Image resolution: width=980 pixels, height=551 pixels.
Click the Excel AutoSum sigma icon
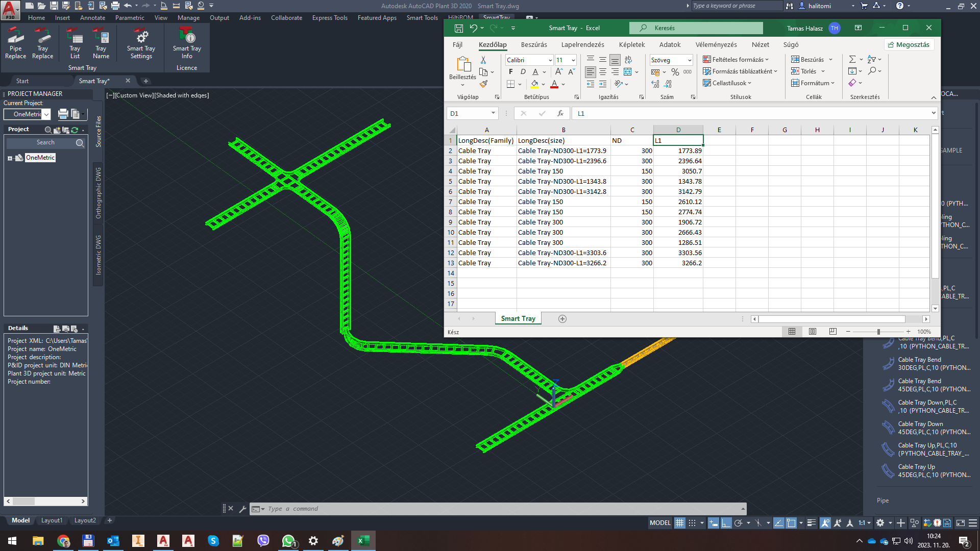click(x=852, y=60)
